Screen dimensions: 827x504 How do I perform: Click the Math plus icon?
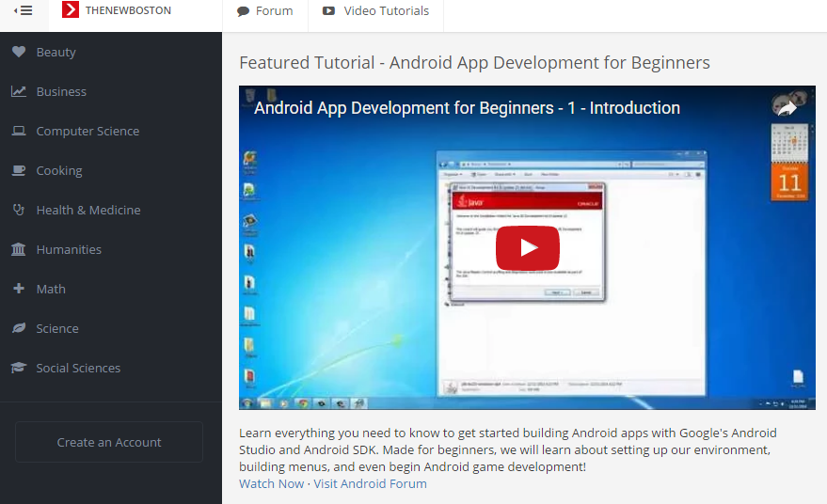pyautogui.click(x=19, y=289)
